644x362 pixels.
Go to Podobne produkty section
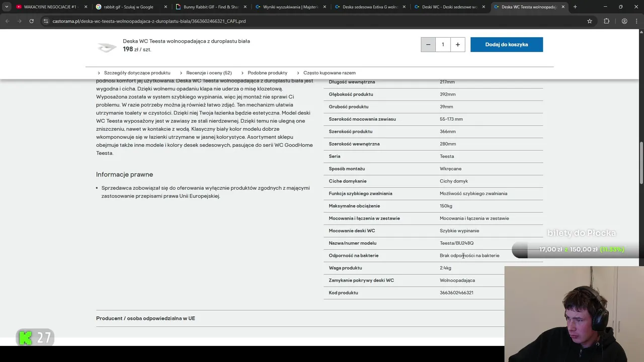(267, 73)
